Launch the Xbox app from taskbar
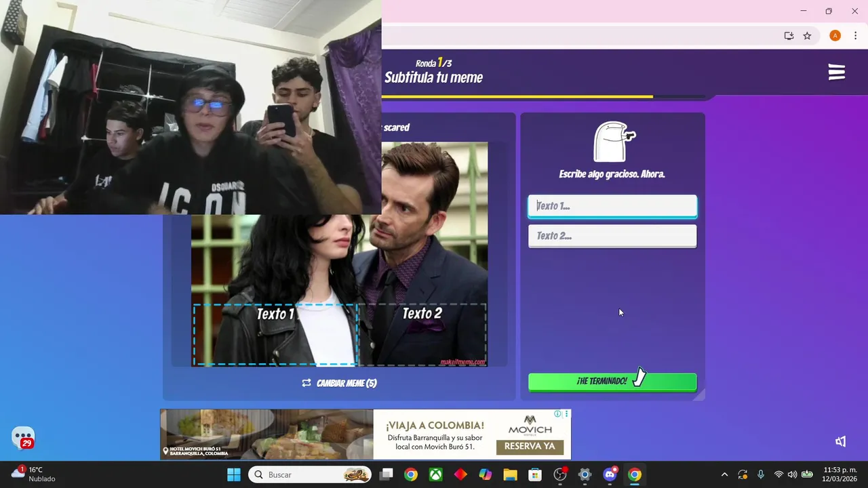 tap(435, 474)
